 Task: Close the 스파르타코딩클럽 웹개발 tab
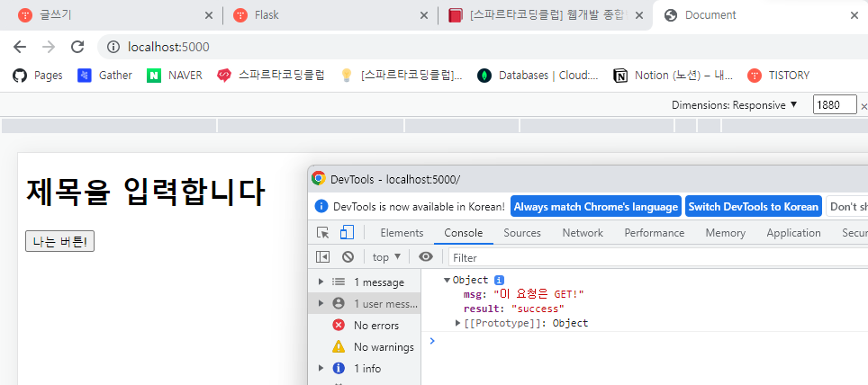tap(639, 15)
